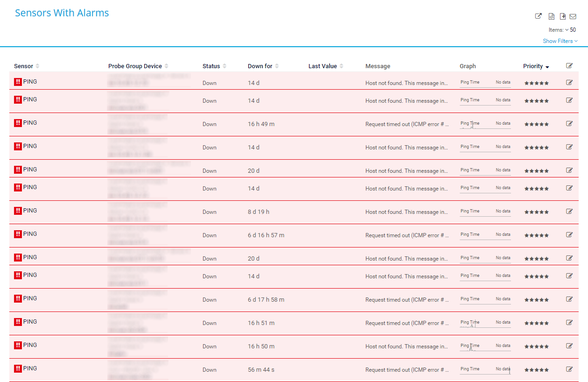This screenshot has height=382, width=588.
Task: Open the PING sensor down for 6 d 17 h 58 m
Action: (30, 298)
